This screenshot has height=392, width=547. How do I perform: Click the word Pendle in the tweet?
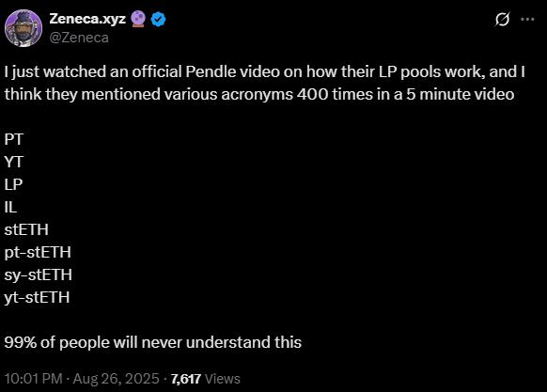[x=208, y=71]
